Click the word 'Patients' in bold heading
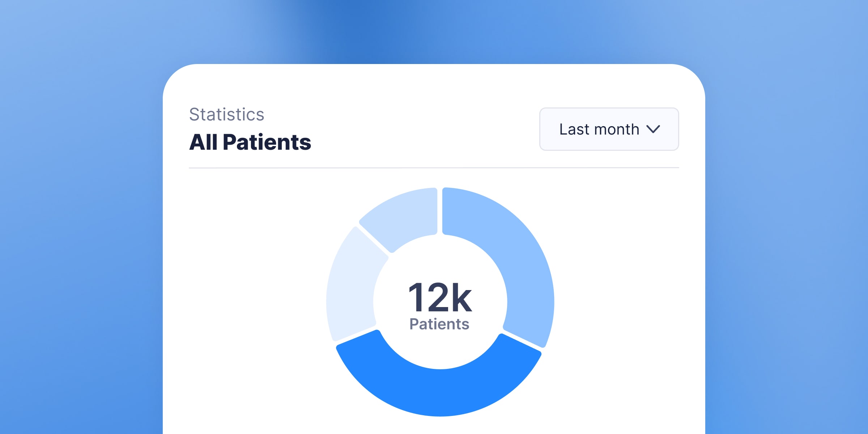Screen dimensions: 868x434 [267, 142]
